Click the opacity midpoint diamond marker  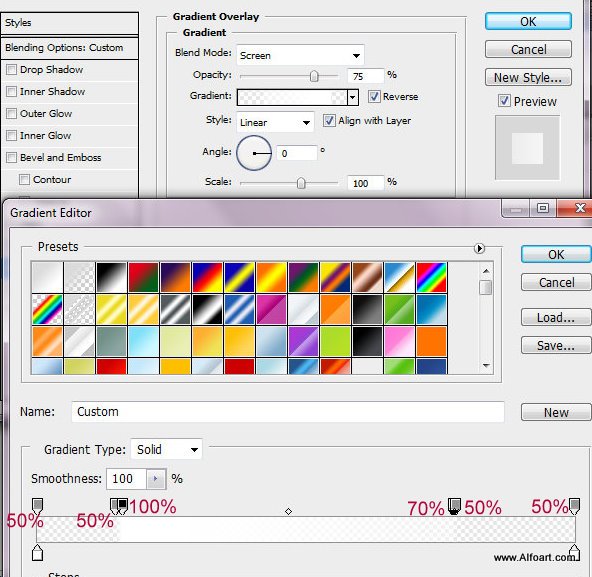point(288,511)
